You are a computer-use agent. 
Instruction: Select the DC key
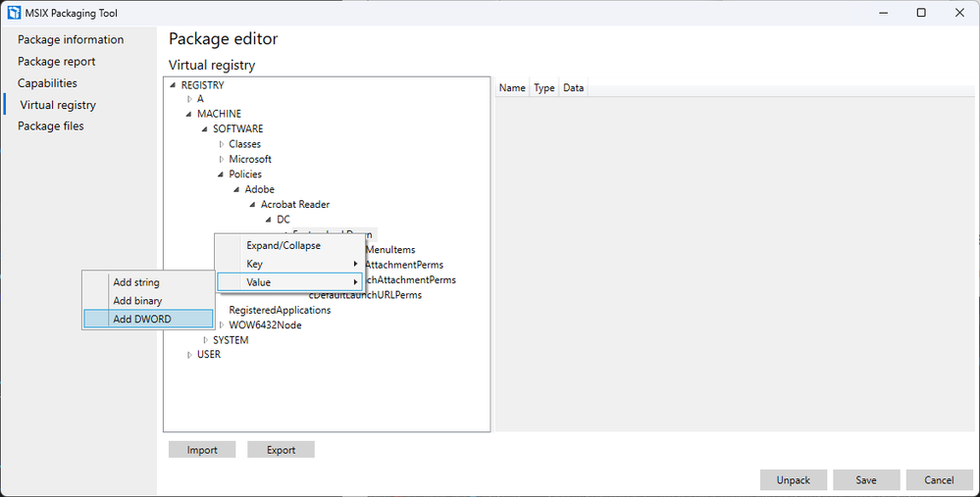tap(284, 220)
